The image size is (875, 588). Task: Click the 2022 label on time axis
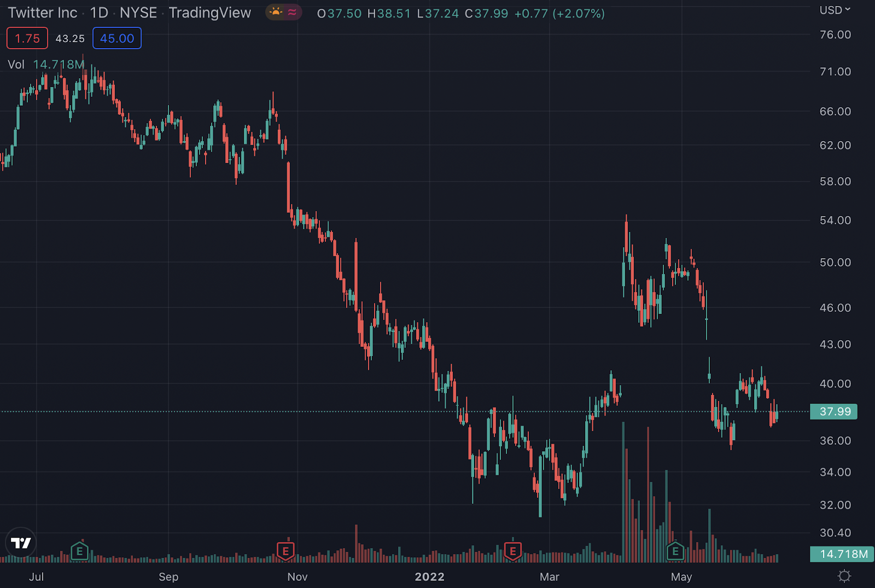click(430, 577)
